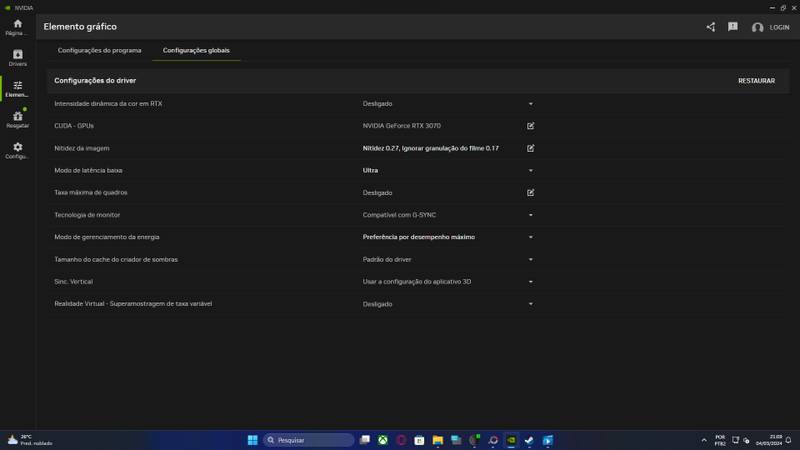Image resolution: width=800 pixels, height=450 pixels.
Task: Click the share icon in the header
Action: (711, 27)
